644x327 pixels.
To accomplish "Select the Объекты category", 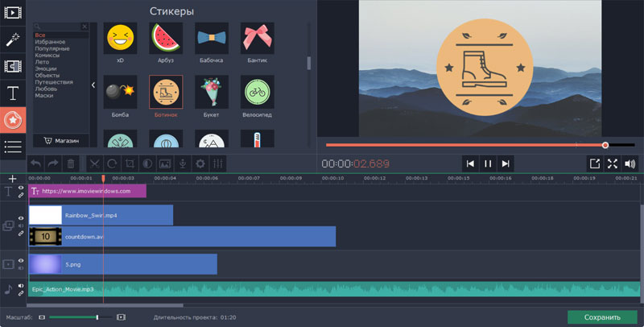I will [47, 75].
